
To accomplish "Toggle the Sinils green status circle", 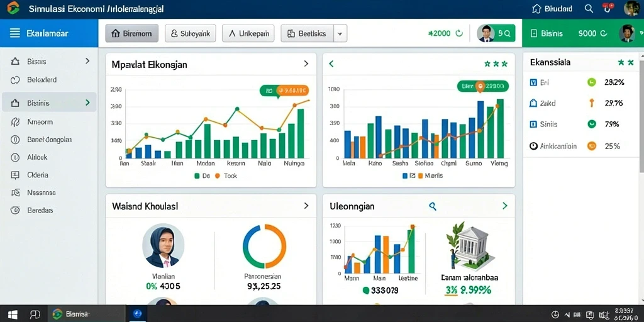I will tap(591, 124).
